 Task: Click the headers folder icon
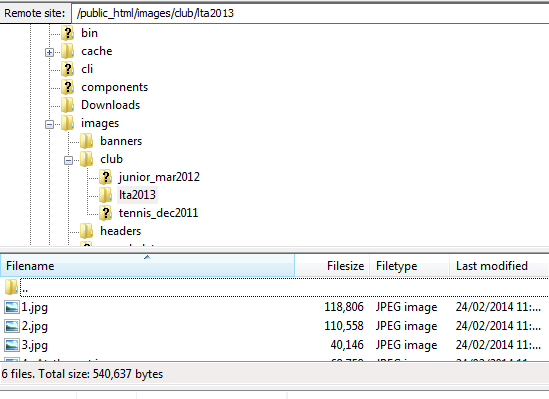click(x=86, y=231)
